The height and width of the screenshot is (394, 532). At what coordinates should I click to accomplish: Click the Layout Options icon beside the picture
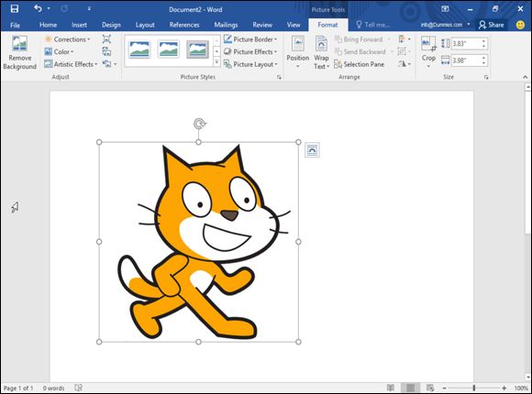(x=312, y=150)
